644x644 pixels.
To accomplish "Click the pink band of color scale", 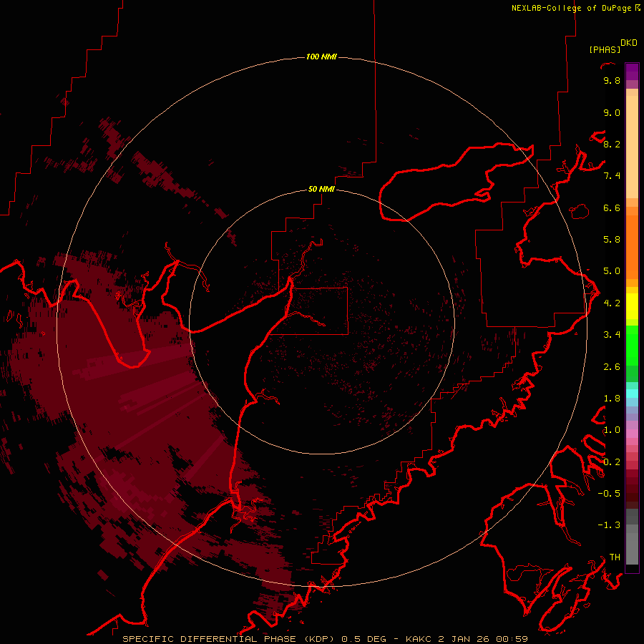I will click(632, 434).
